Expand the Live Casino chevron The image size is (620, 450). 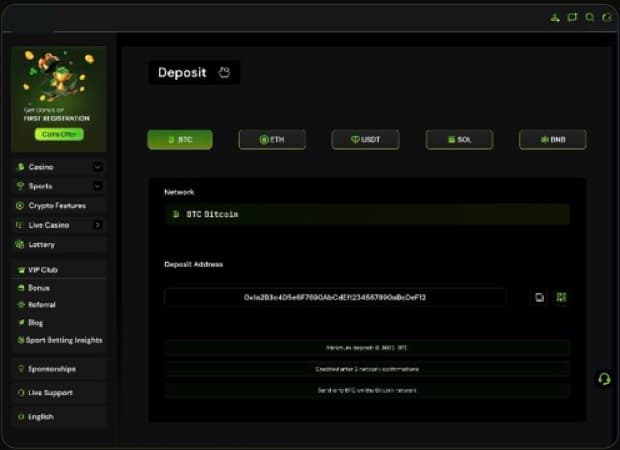click(x=98, y=225)
